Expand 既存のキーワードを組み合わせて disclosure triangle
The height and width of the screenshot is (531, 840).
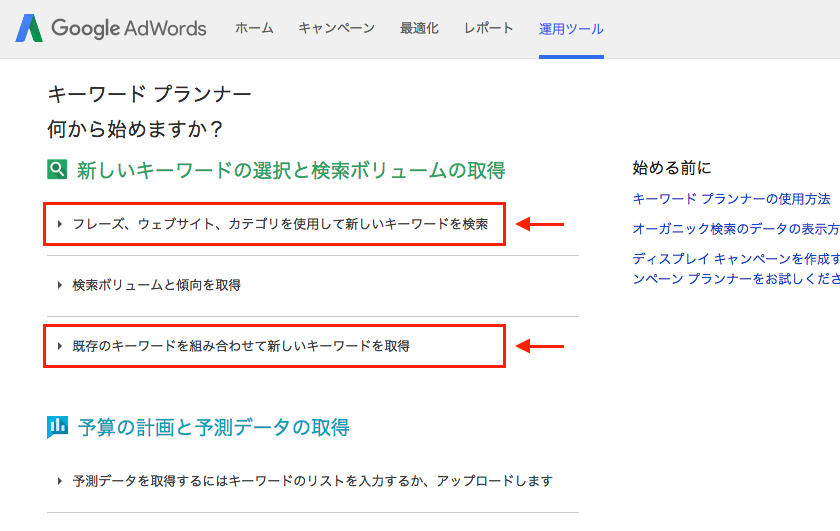pyautogui.click(x=59, y=346)
